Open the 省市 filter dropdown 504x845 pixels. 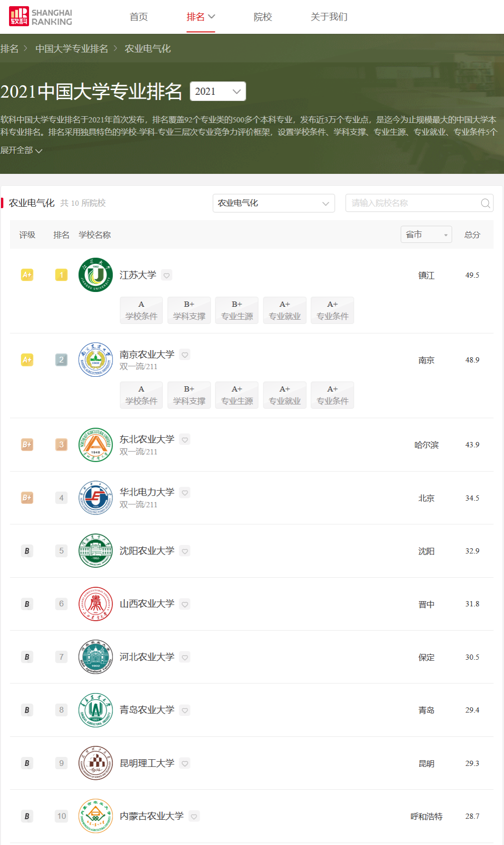click(426, 234)
